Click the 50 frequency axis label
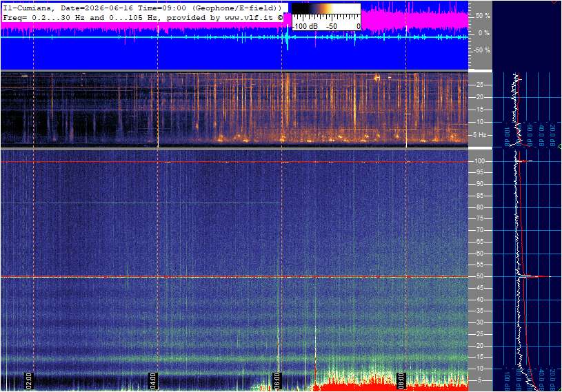Screen dimensions: 562x392 (479, 276)
